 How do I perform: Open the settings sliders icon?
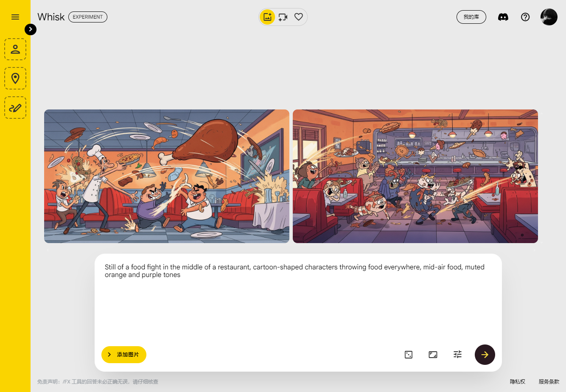pos(457,354)
